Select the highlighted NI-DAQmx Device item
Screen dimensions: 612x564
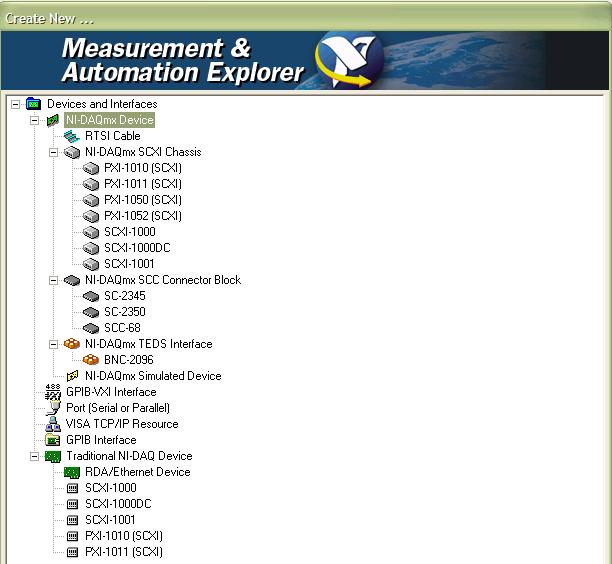110,120
